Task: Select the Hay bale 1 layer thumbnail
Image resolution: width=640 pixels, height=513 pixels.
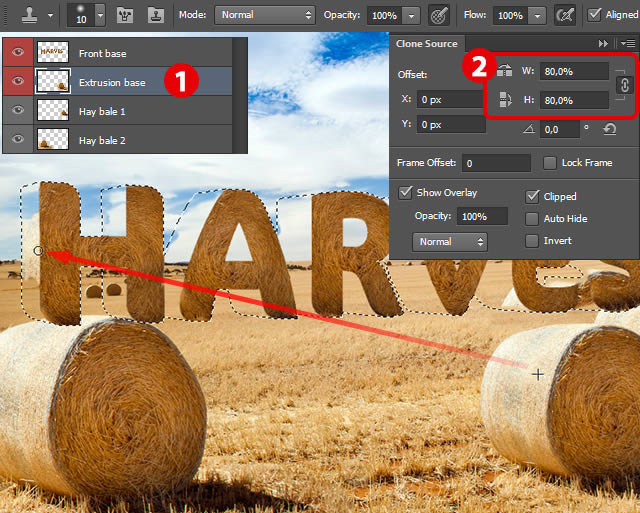Action: coord(53,110)
